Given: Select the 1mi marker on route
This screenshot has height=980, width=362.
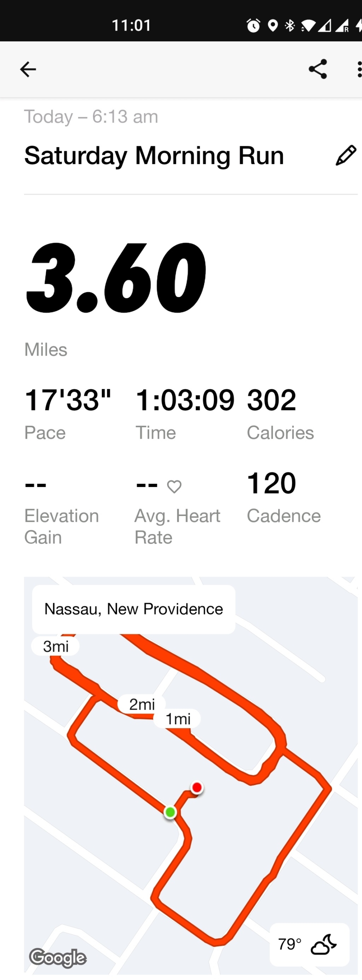Looking at the screenshot, I should pyautogui.click(x=178, y=719).
